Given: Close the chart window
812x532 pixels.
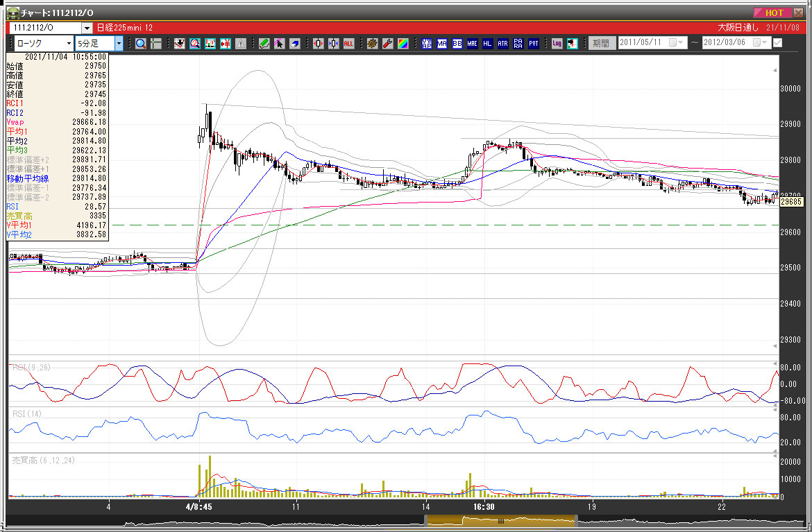Looking at the screenshot, I should (x=799, y=12).
